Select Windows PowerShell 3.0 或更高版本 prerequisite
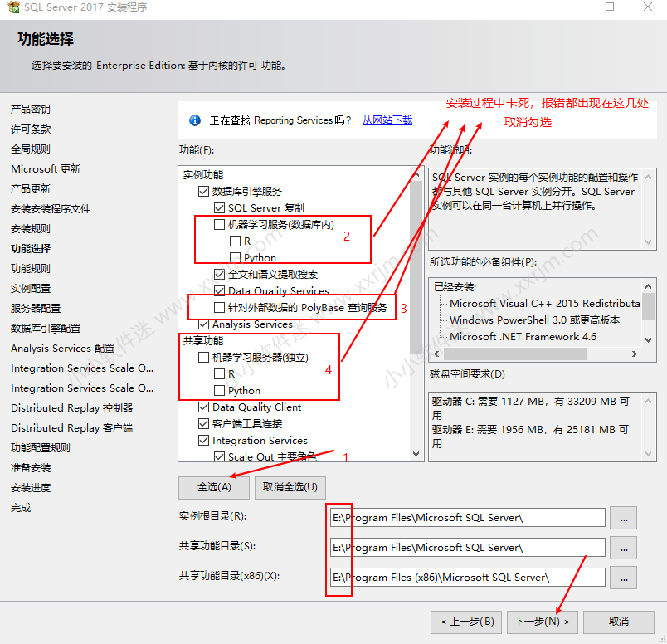This screenshot has width=667, height=644. coord(535,320)
